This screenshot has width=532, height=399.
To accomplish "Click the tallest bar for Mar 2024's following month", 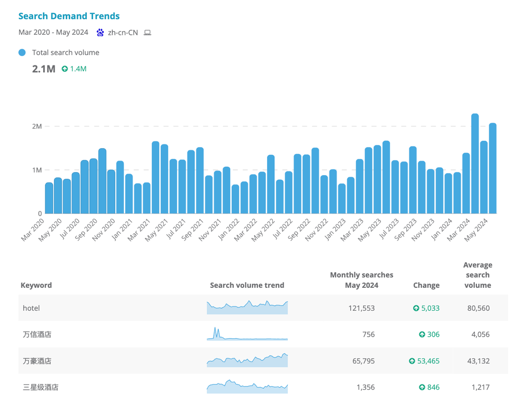I will click(x=475, y=164).
